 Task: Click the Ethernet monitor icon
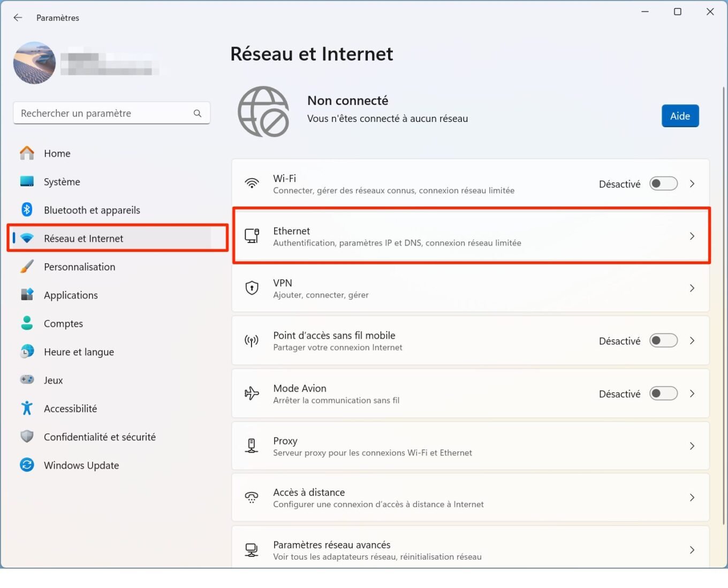tap(252, 235)
